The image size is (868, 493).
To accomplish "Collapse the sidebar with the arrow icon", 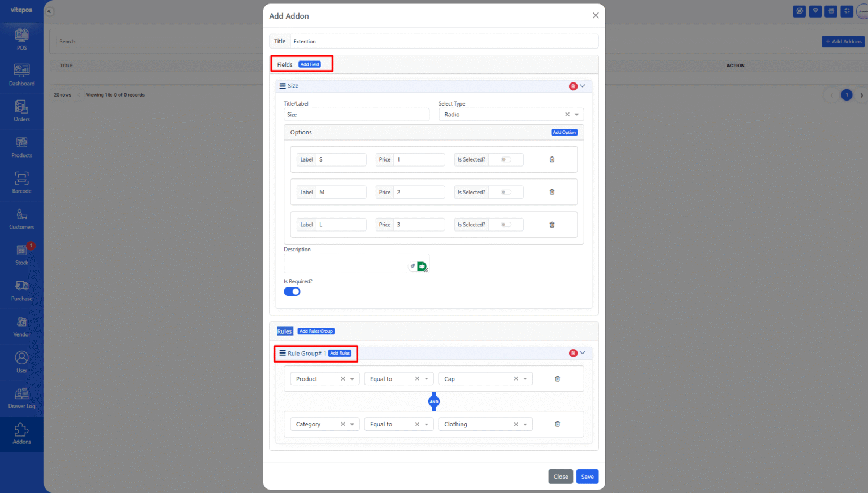I will (x=49, y=11).
